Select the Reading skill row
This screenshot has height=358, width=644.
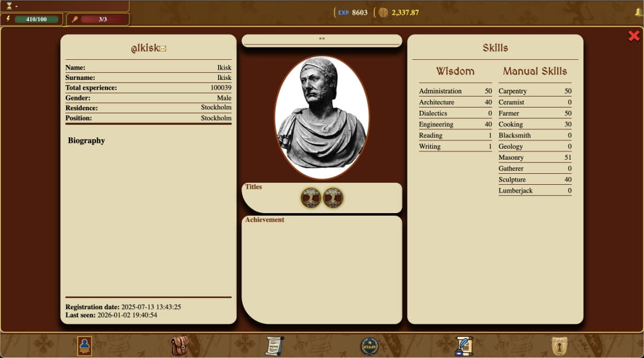click(455, 135)
